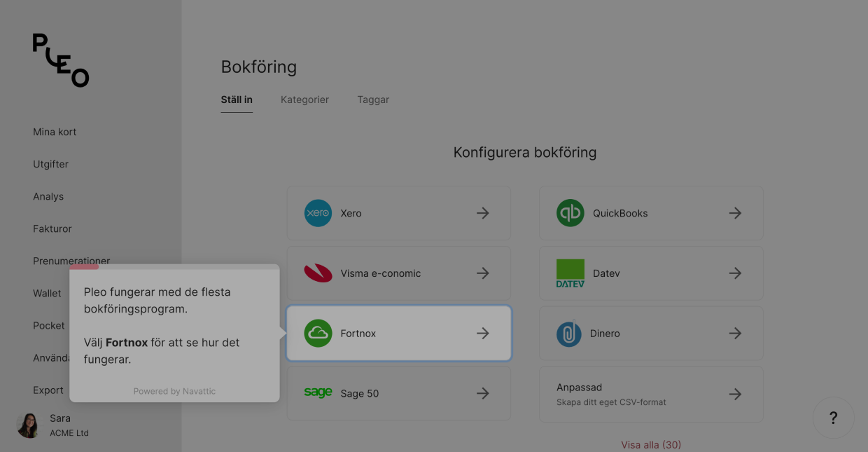The height and width of the screenshot is (452, 868).
Task: Click the Visma e-conomic logo icon
Action: coord(318,273)
